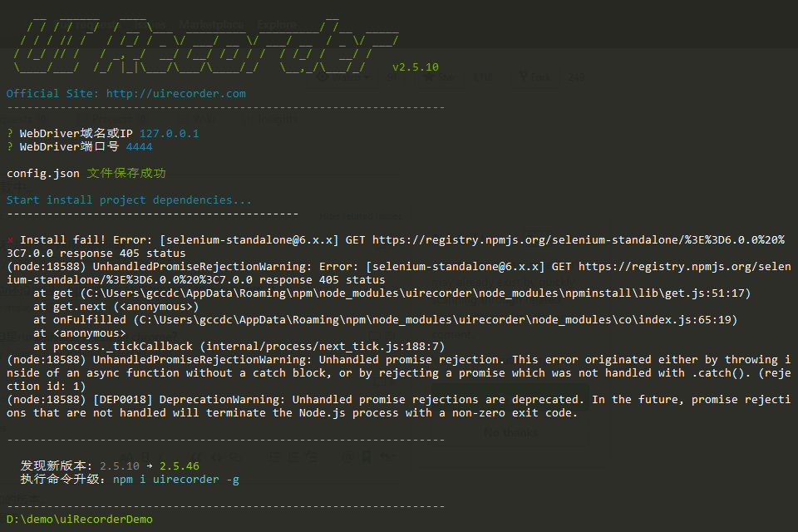Open the uirecorder.com official site link

click(175, 93)
